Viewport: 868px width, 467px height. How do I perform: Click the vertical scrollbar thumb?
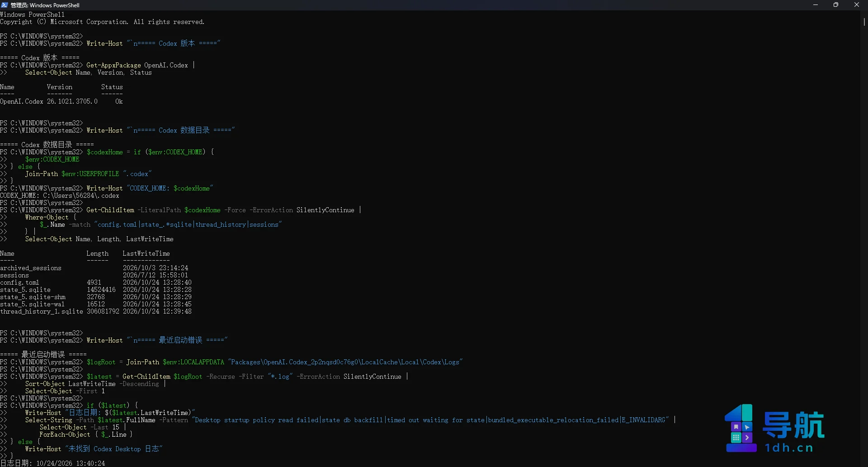point(864,22)
